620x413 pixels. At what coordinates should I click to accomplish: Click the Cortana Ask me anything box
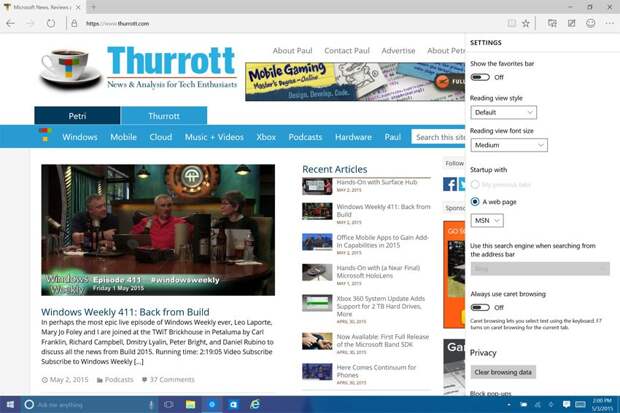click(87, 404)
